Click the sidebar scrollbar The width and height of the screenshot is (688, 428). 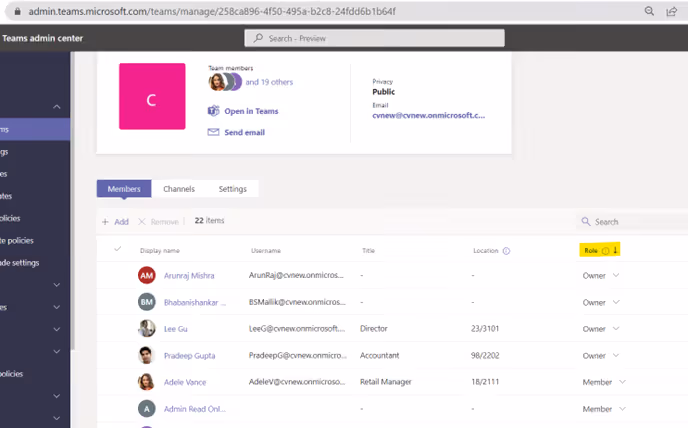pos(72,201)
